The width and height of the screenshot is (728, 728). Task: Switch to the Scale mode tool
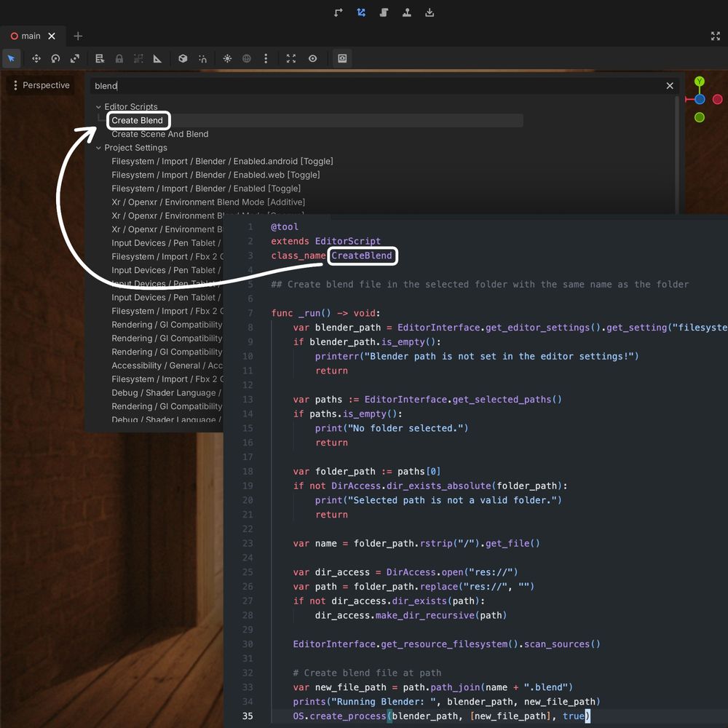[x=75, y=58]
